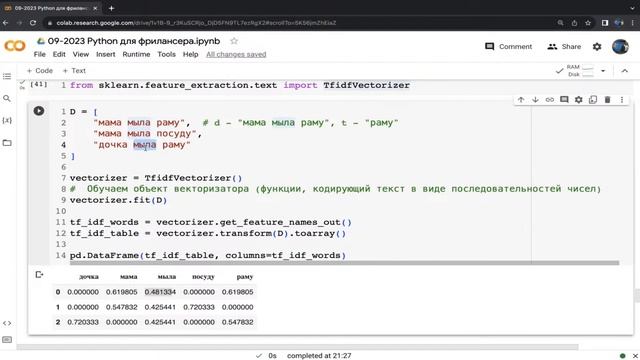Go back in browser history
The image size is (640, 360).
[6, 23]
